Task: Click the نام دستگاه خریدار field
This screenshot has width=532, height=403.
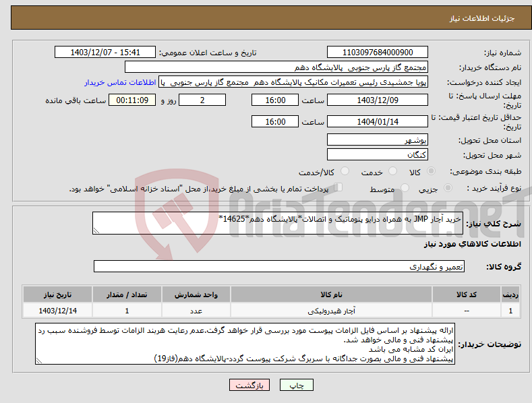Action: click(276, 67)
